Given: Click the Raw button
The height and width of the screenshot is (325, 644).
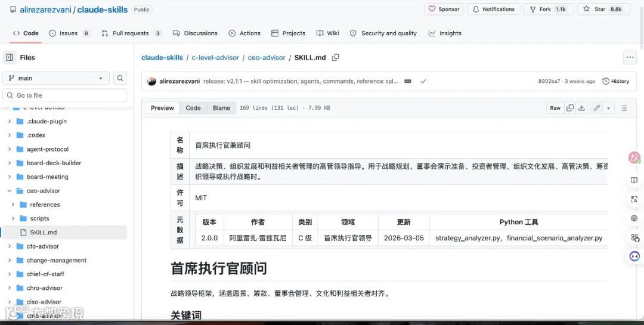Looking at the screenshot, I should tap(555, 108).
